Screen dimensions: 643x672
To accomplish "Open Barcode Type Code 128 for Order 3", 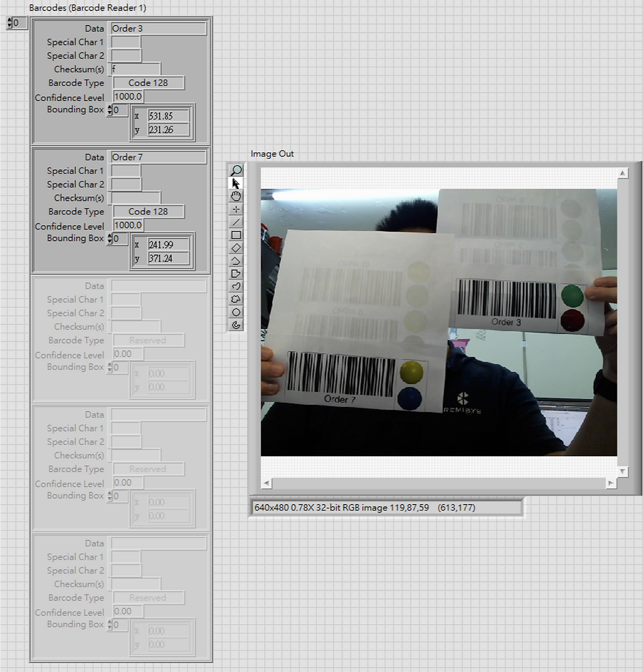I will pos(149,83).
